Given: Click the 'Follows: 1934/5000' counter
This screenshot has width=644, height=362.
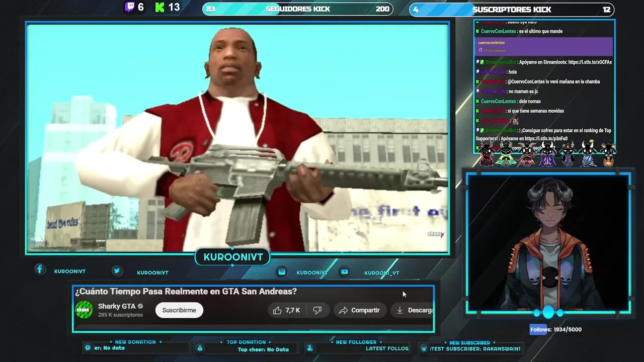Looking at the screenshot, I should 555,329.
